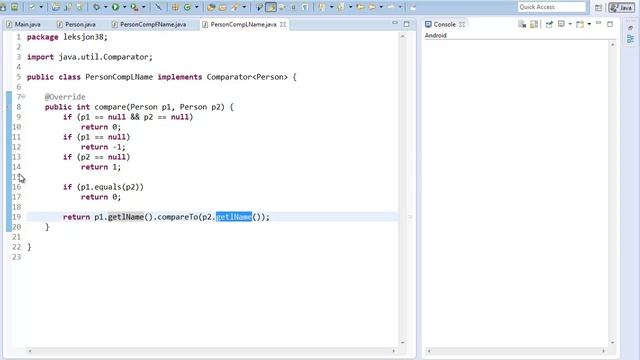Click the editor vertical scrollbar down arrow
Image resolution: width=640 pixels, height=360 pixels.
(x=402, y=342)
